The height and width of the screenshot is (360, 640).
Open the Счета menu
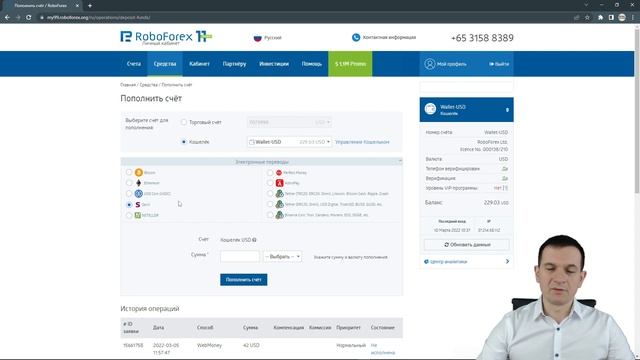(x=134, y=64)
